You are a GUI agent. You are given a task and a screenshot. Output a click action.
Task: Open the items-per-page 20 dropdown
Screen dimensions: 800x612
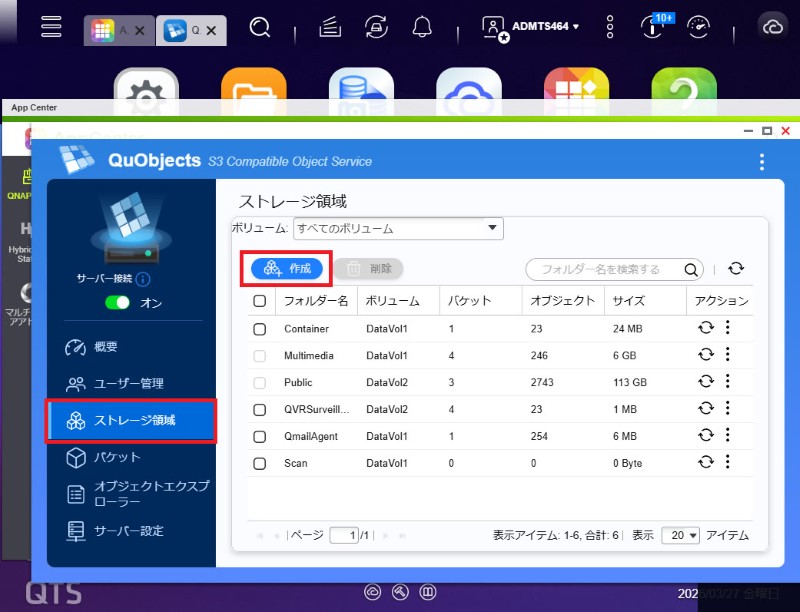(x=680, y=536)
